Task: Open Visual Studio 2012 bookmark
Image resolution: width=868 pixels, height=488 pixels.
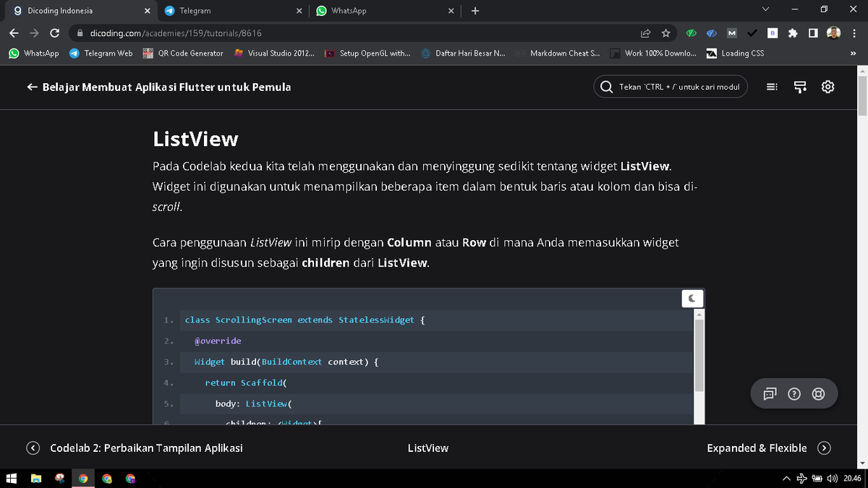Action: tap(274, 53)
